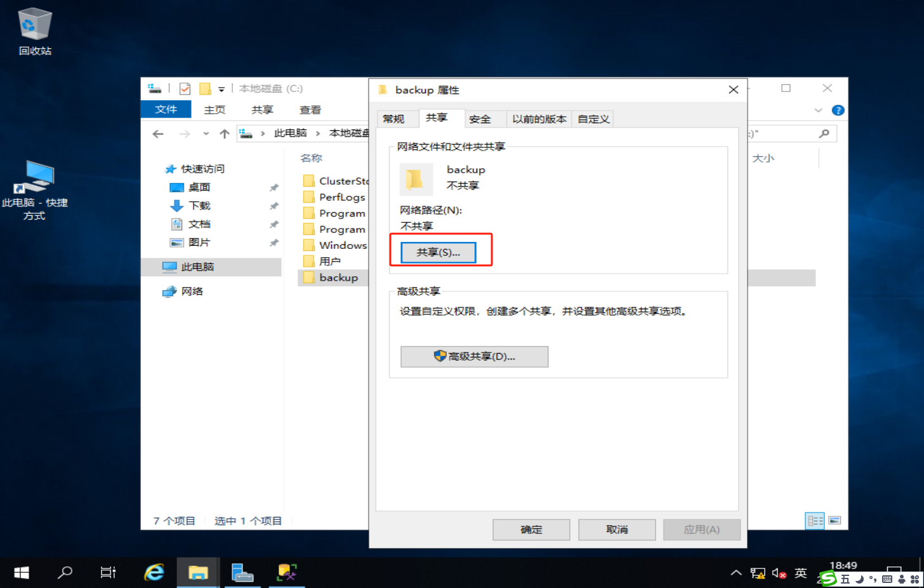This screenshot has width=924, height=588.
Task: Open the taskbar clock showing 18:49
Action: click(843, 566)
